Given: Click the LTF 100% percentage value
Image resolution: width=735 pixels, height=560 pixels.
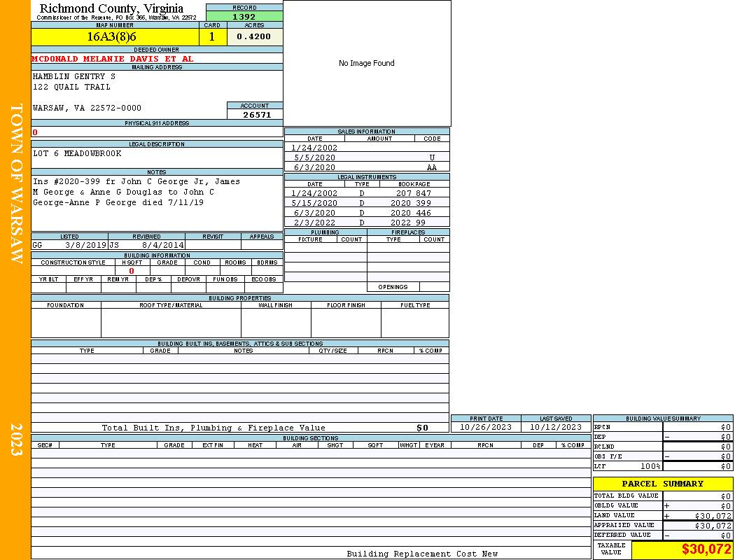Looking at the screenshot, I should tap(651, 466).
